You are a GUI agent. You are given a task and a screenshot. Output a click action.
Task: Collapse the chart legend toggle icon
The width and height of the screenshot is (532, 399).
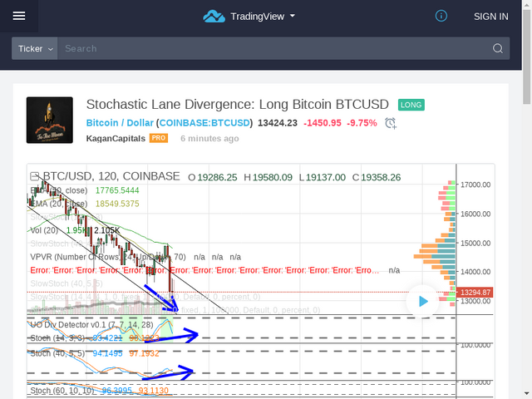click(x=34, y=176)
